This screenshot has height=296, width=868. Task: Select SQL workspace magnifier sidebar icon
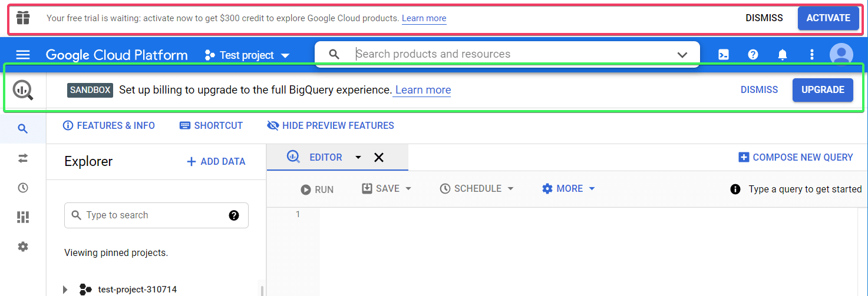(23, 129)
